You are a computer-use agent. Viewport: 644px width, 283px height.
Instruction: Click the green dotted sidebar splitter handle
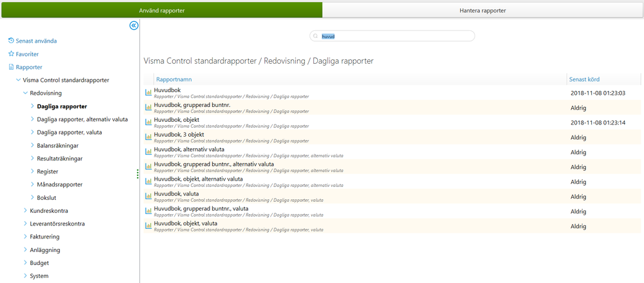137,174
